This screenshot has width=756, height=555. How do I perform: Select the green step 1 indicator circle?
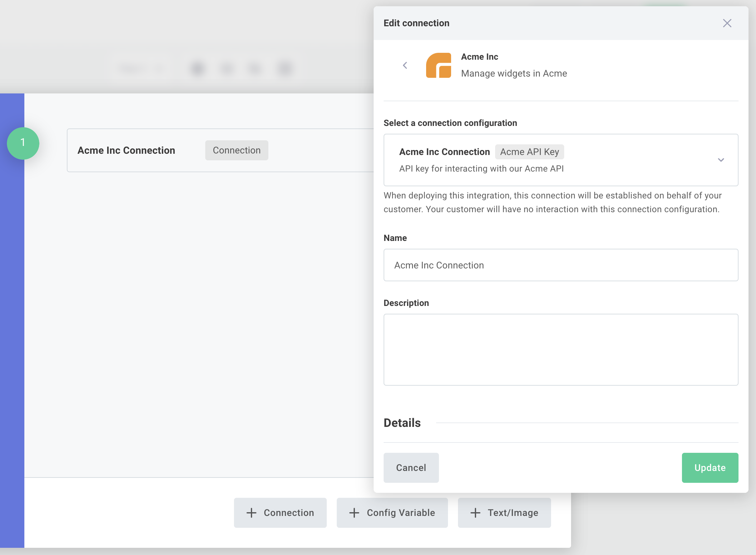[23, 143]
